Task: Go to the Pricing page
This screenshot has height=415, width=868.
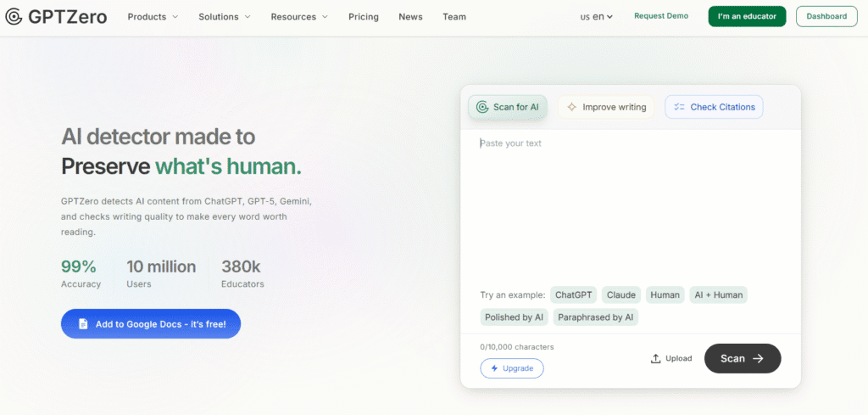Action: pos(364,17)
